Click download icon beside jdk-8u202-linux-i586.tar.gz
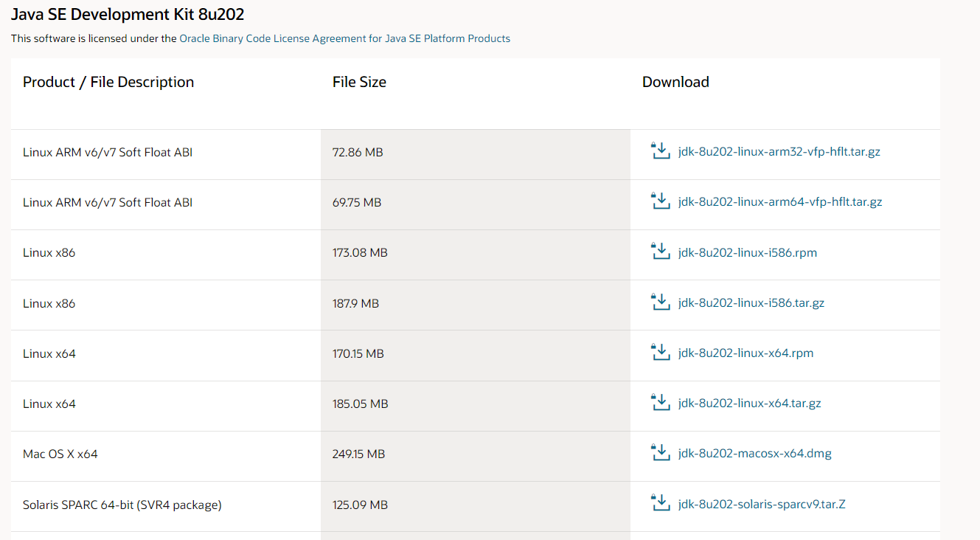 click(660, 302)
